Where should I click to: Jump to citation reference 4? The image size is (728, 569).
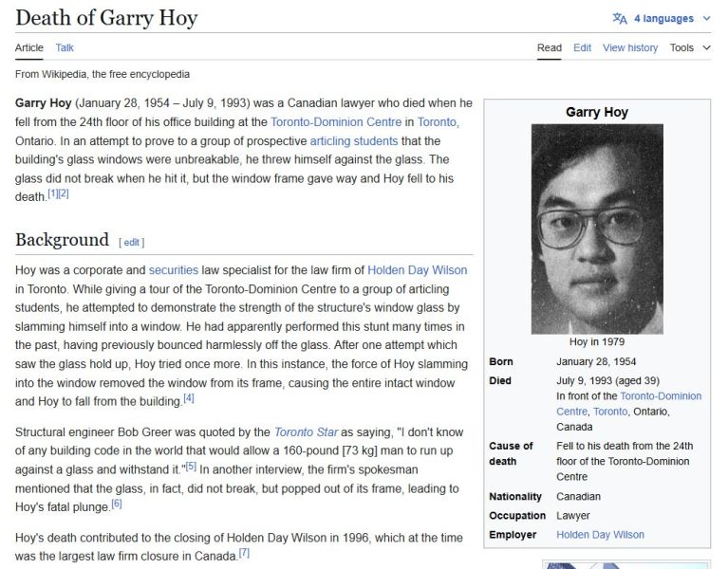point(188,398)
